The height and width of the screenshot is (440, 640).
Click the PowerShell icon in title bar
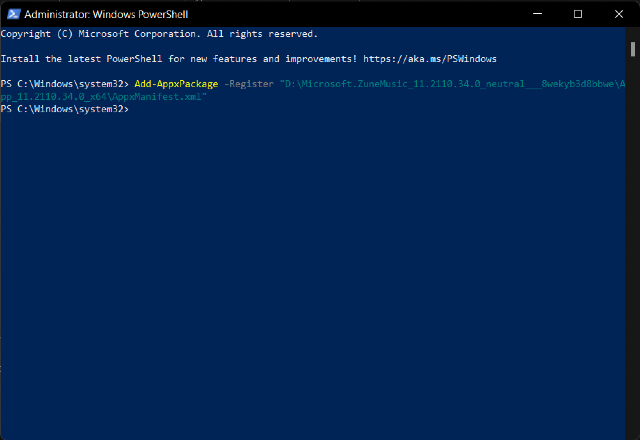13,14
